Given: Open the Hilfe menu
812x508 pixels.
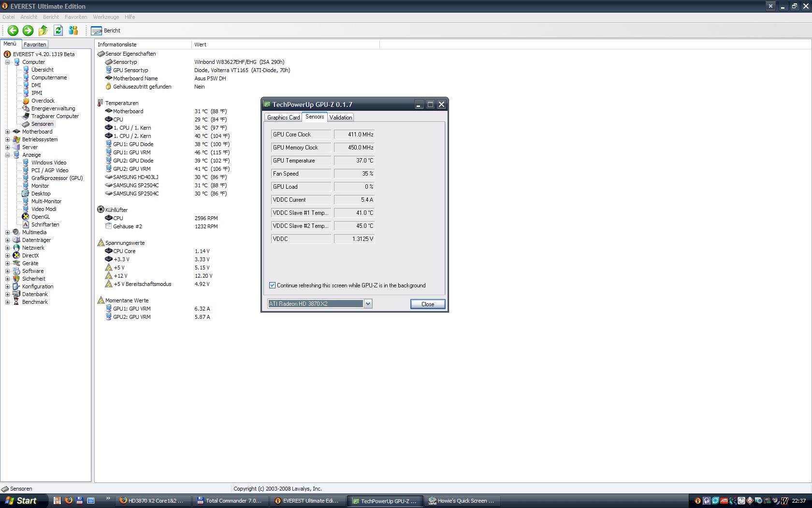Looking at the screenshot, I should 130,17.
